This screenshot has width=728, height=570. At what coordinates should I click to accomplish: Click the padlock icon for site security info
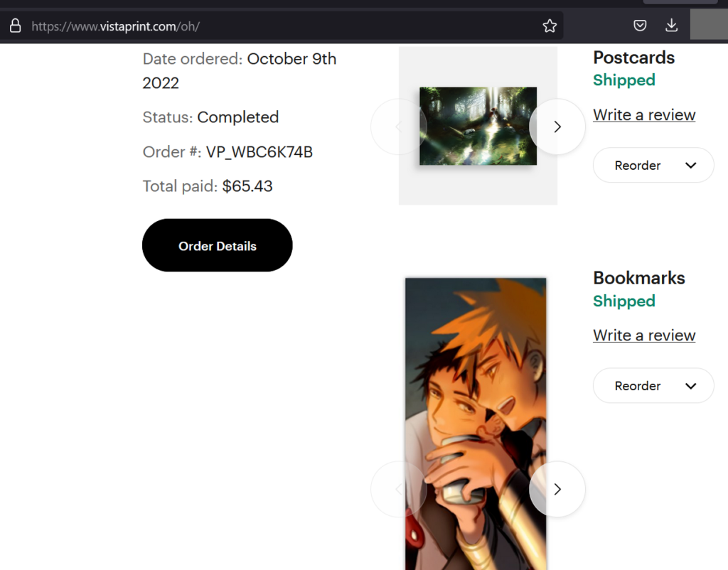pyautogui.click(x=14, y=25)
